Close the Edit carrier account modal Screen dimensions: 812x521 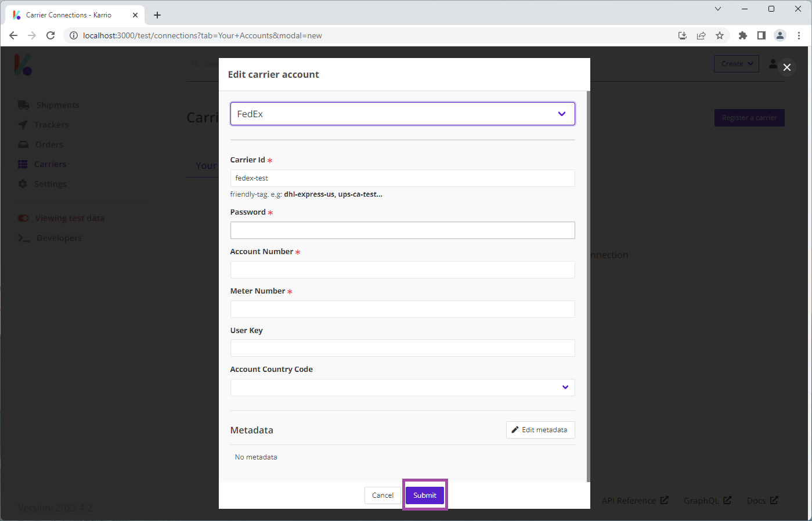tap(787, 67)
